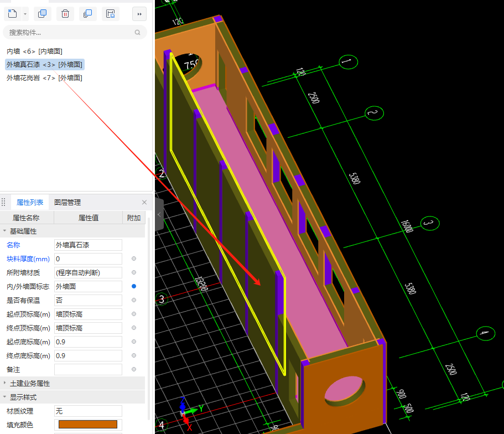Close the properties panel with X
Image resolution: width=504 pixels, height=434 pixels.
click(144, 203)
